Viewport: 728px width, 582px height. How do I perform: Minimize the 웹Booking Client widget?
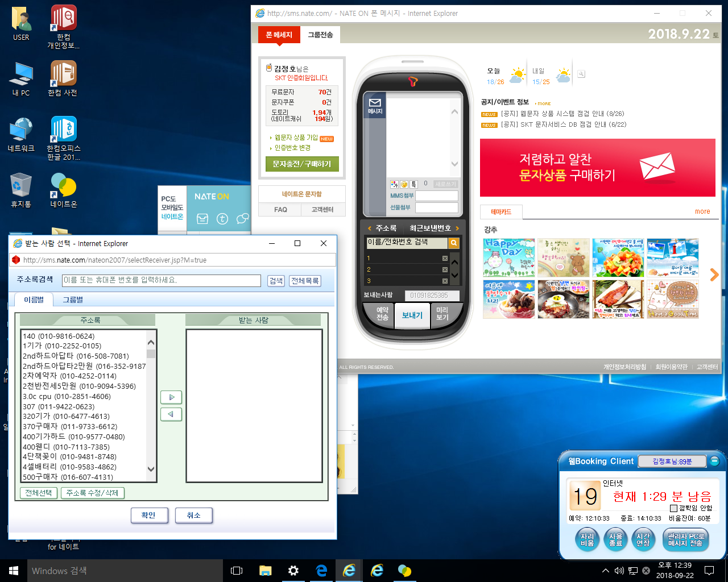click(715, 462)
